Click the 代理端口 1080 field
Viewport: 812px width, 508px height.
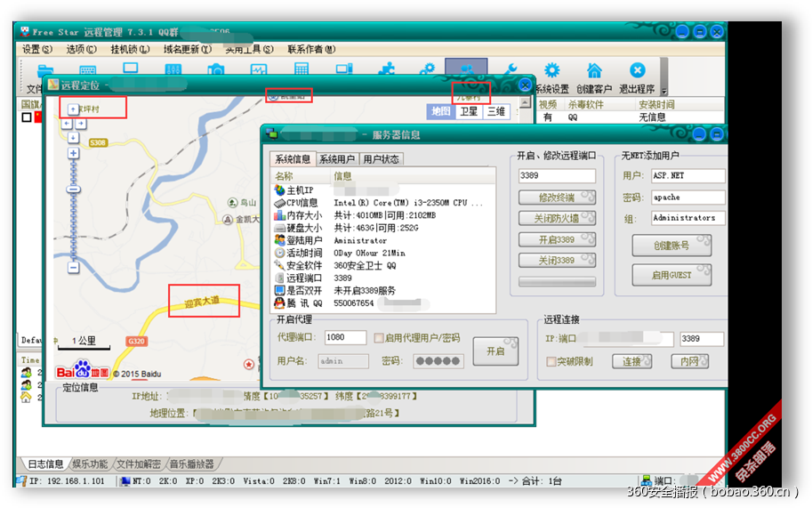click(x=345, y=338)
